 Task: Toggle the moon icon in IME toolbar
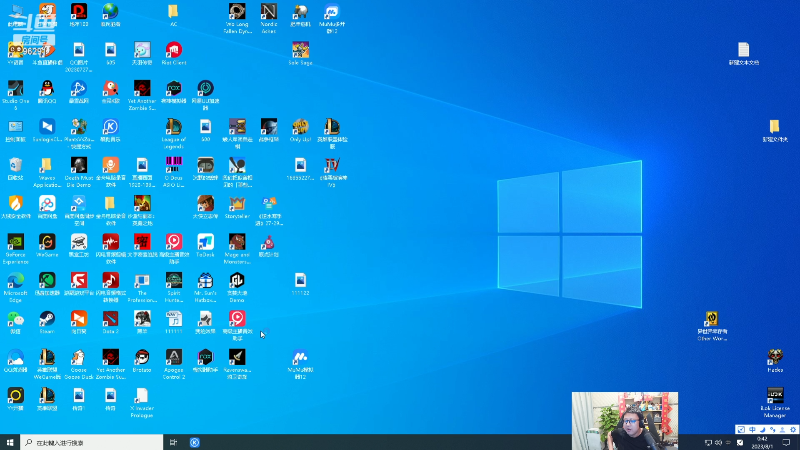(x=762, y=430)
